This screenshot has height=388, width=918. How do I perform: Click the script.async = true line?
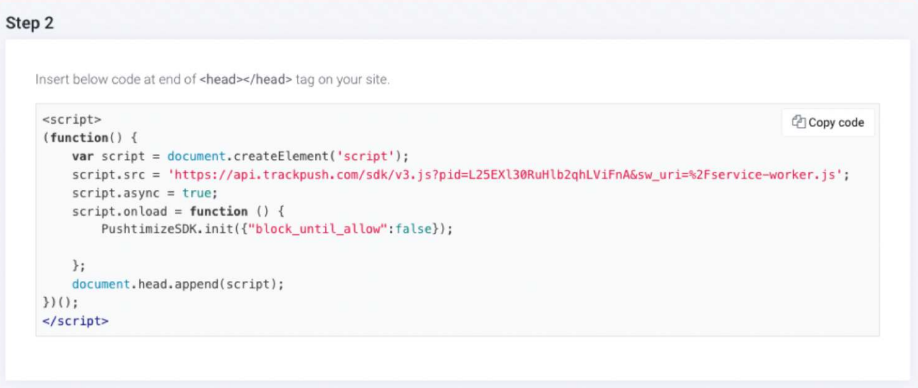(145, 193)
